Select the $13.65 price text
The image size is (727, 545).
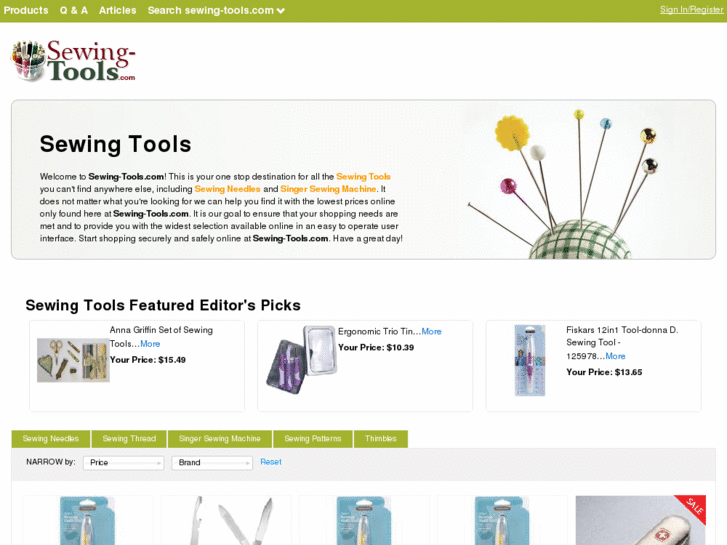pyautogui.click(x=628, y=372)
